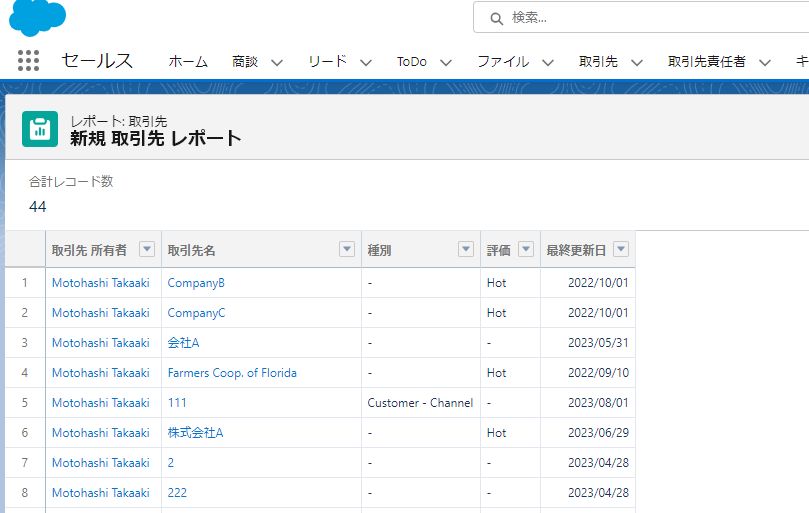
Task: Open the 取引先 tab
Action: (598, 62)
